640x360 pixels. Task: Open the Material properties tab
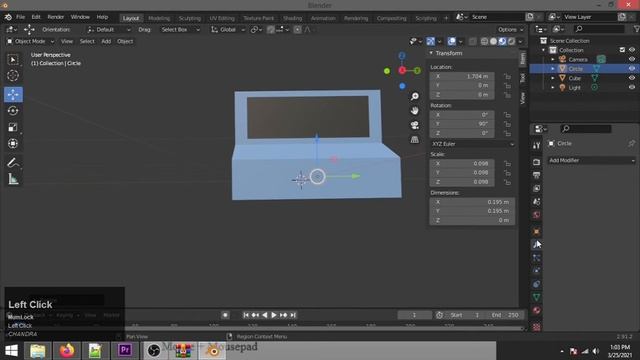[536, 310]
